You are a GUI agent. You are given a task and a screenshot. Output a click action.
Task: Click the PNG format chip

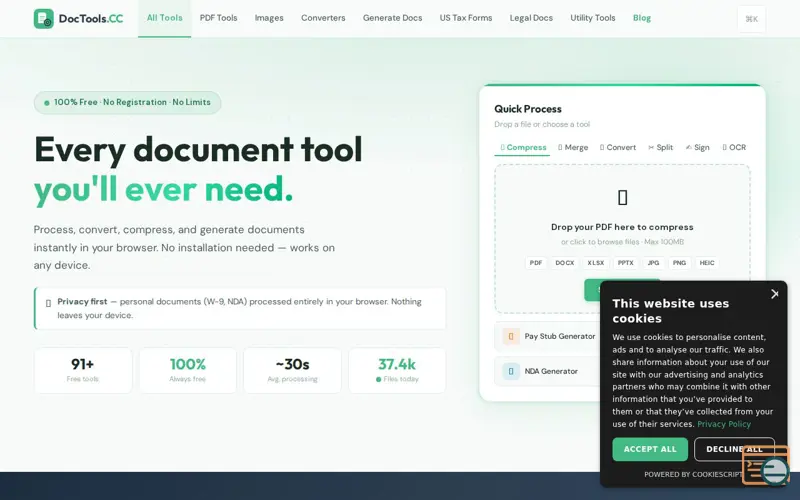(679, 263)
